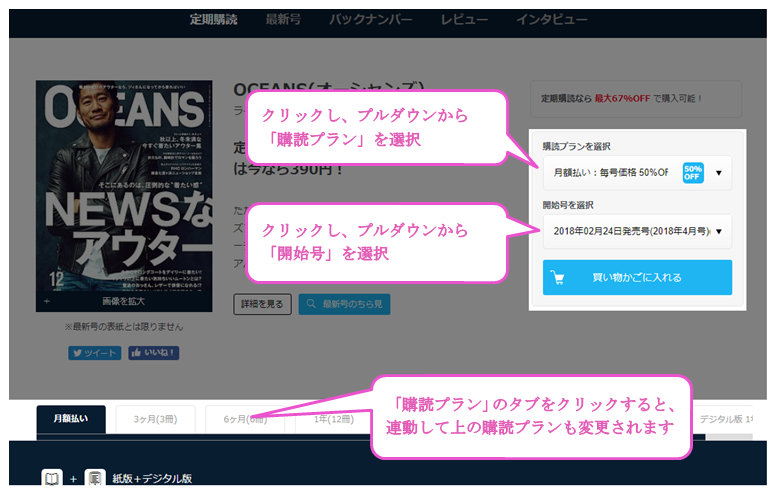The image size is (775, 495).
Task: Click the 買い物かごに入れる button
Action: point(637,277)
